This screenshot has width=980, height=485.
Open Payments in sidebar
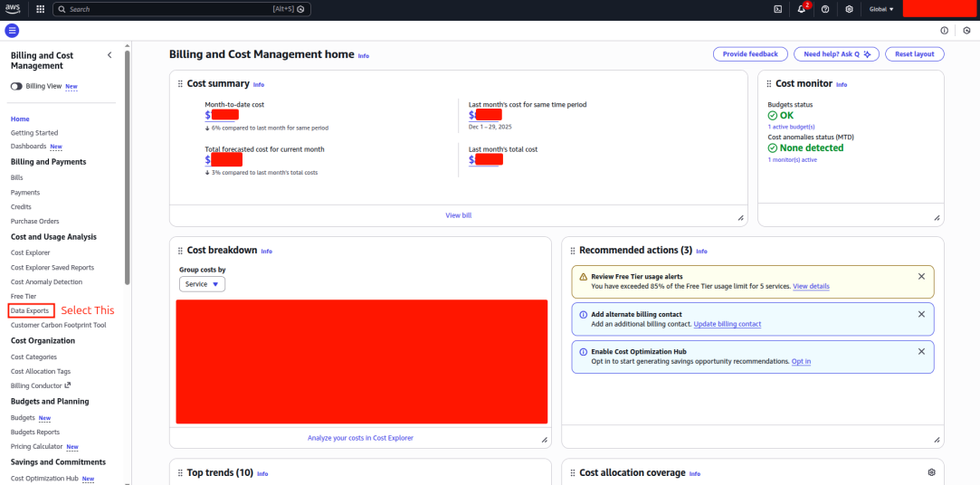[25, 193]
